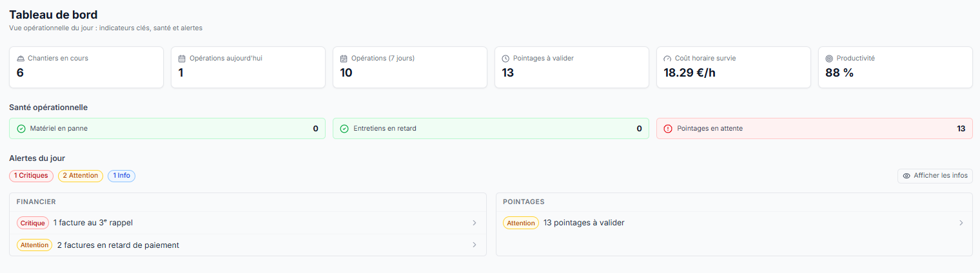Click the Critique badge in Financier section
This screenshot has width=980, height=273.
33,223
